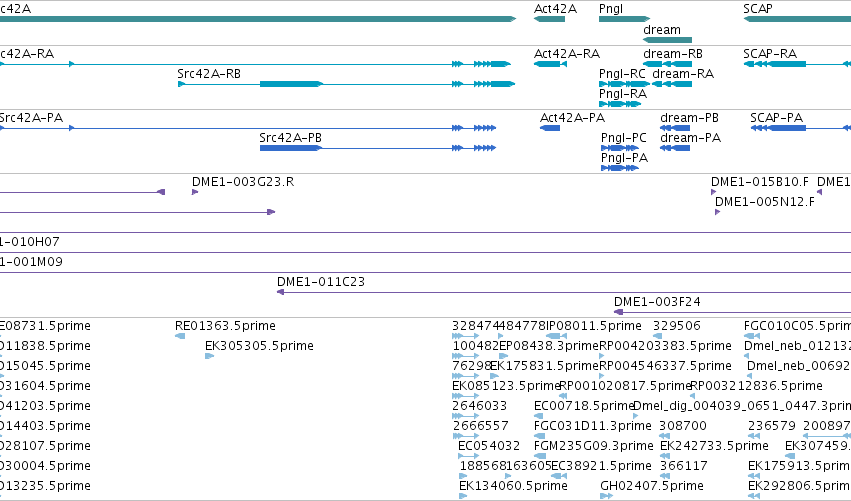
Task: Select the 366117 EST label
Action: click(x=684, y=466)
